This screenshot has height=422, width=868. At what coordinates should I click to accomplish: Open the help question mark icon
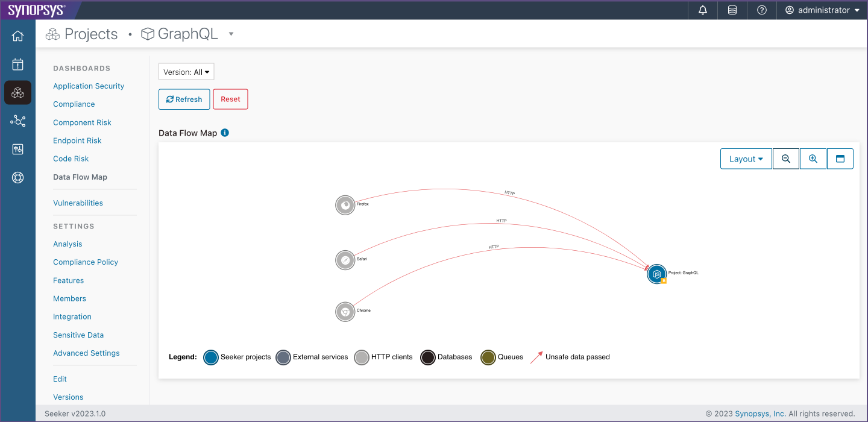tap(762, 10)
